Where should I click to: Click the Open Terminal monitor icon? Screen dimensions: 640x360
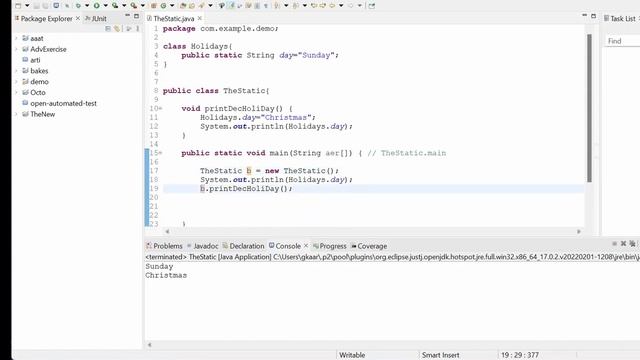click(56, 6)
